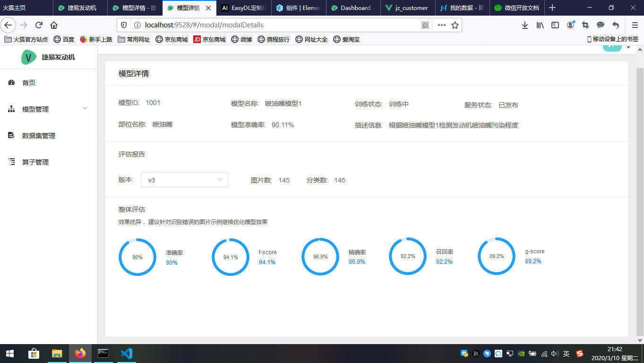The height and width of the screenshot is (363, 644).
Task: Open the browser home page
Action: (x=54, y=25)
